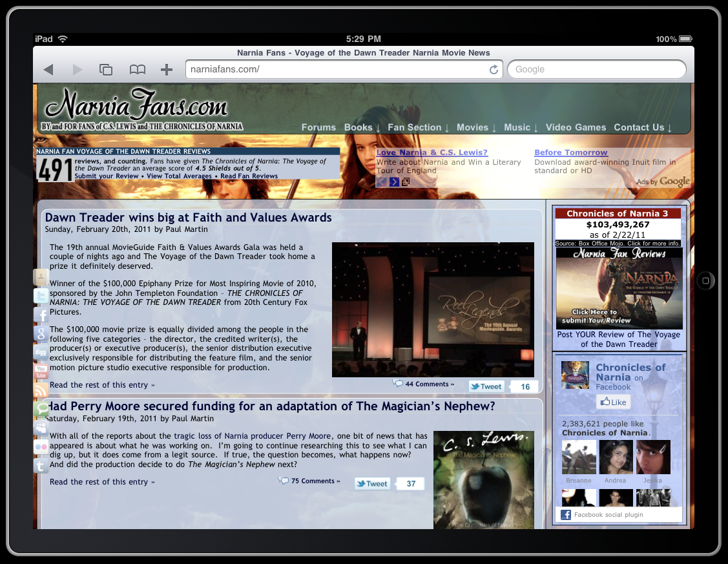Viewport: 728px width, 564px height.
Task: Open the Twitter icon in the social sidebar
Action: coord(41,296)
